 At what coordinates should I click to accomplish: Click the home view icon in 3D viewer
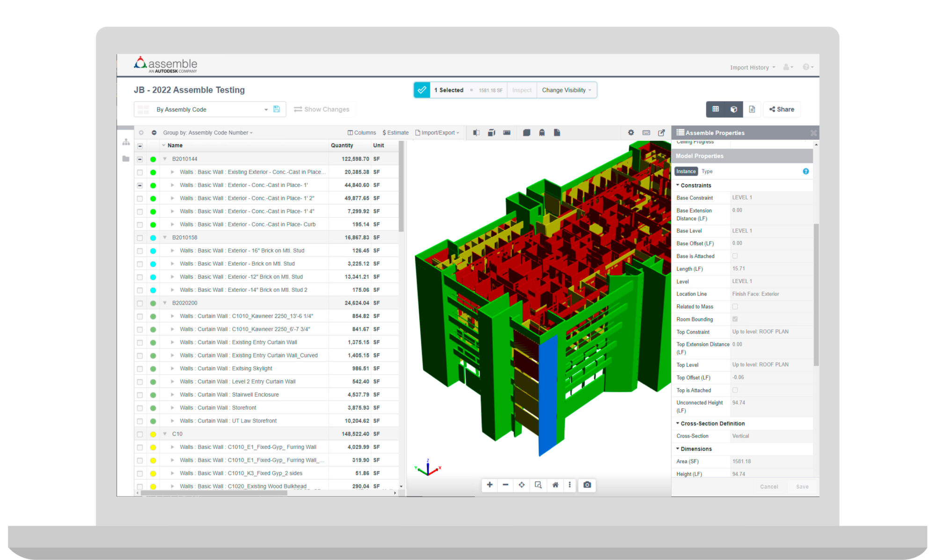[555, 485]
